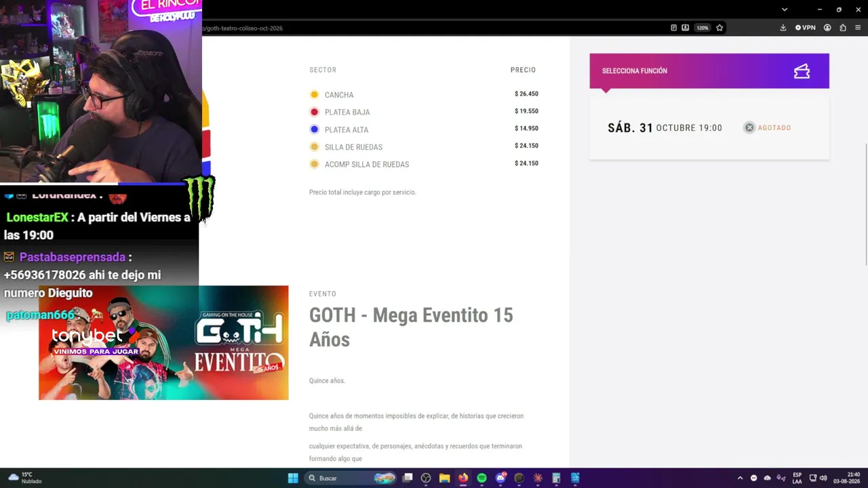Reset the 120% zoom level indicator
This screenshot has height=488, width=868.
tap(703, 28)
